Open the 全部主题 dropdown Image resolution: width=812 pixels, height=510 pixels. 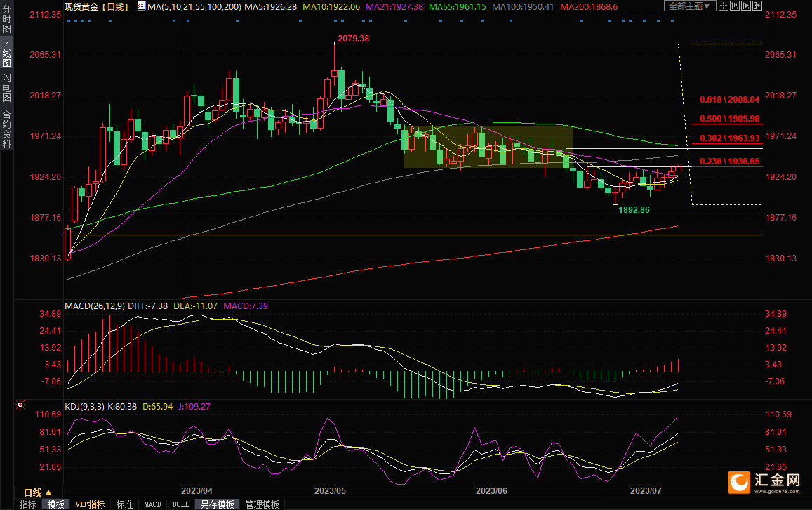(691, 6)
